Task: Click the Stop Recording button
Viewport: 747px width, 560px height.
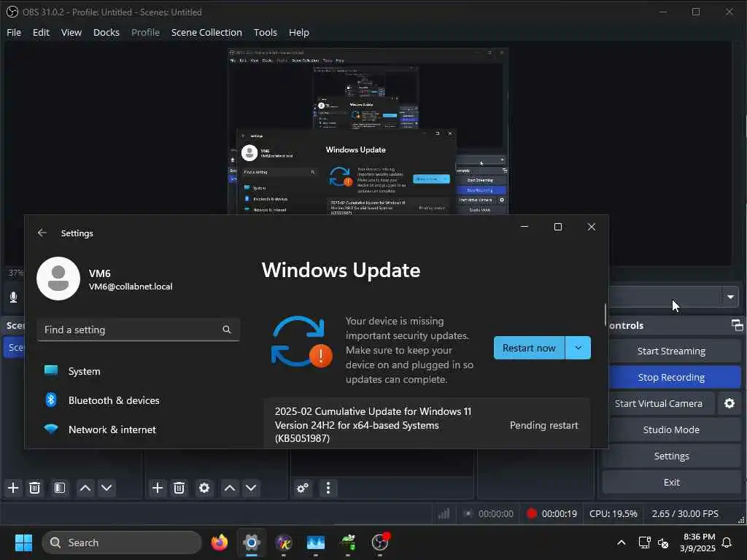Action: tap(671, 377)
